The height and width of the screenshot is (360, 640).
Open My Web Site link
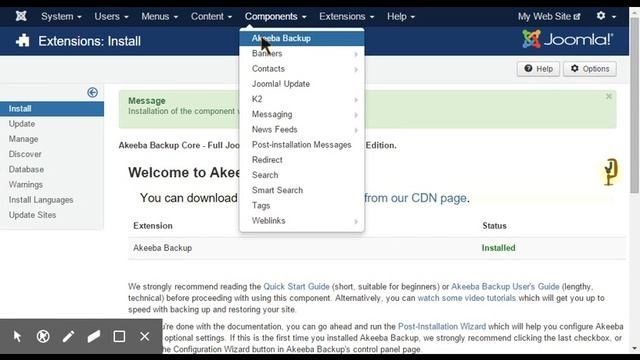pos(549,16)
